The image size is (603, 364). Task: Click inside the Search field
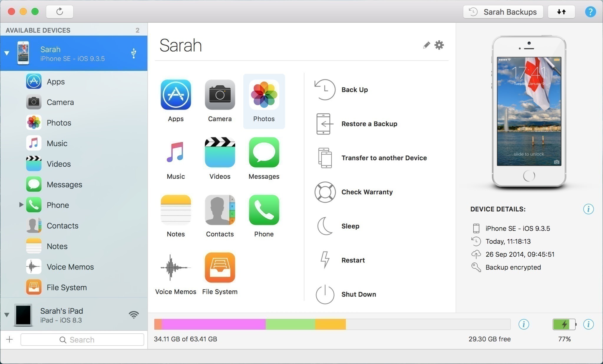pos(82,339)
